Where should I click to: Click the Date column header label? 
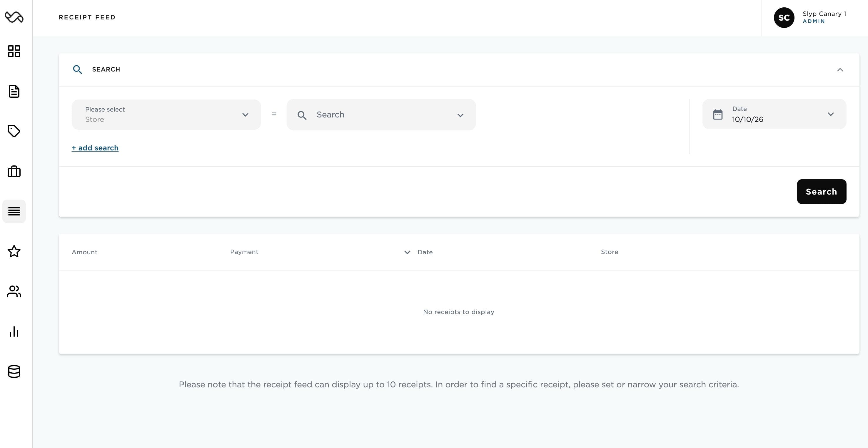click(x=425, y=252)
